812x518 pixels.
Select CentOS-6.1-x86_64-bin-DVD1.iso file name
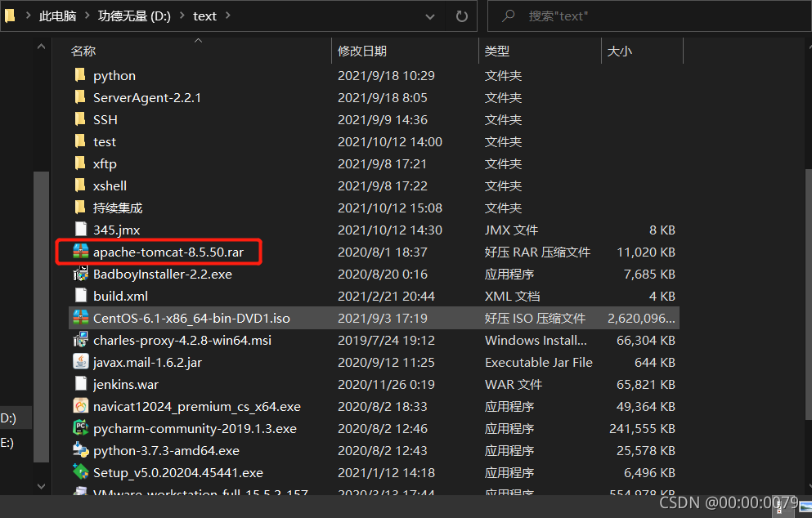coord(191,319)
